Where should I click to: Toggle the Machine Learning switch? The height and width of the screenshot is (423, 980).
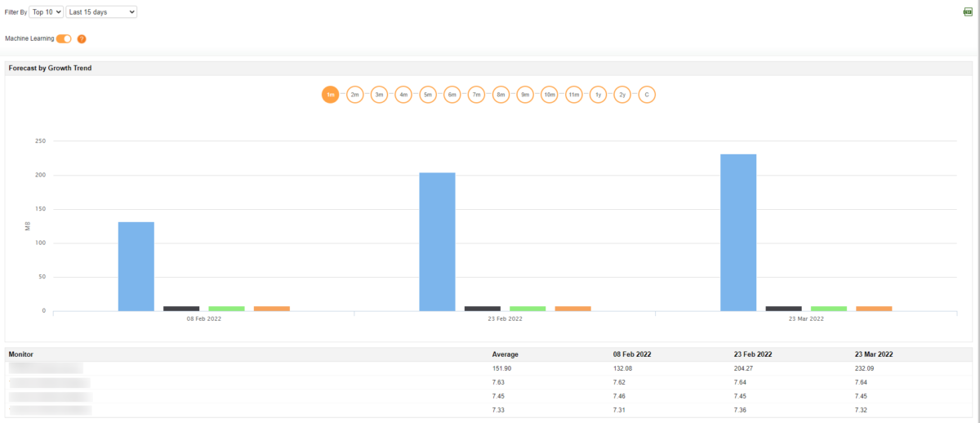coord(64,38)
